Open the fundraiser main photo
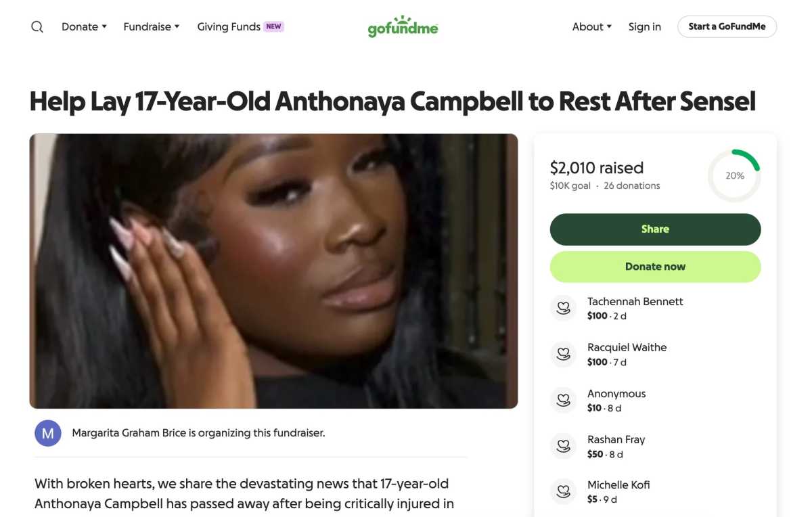812x517 pixels. point(273,271)
